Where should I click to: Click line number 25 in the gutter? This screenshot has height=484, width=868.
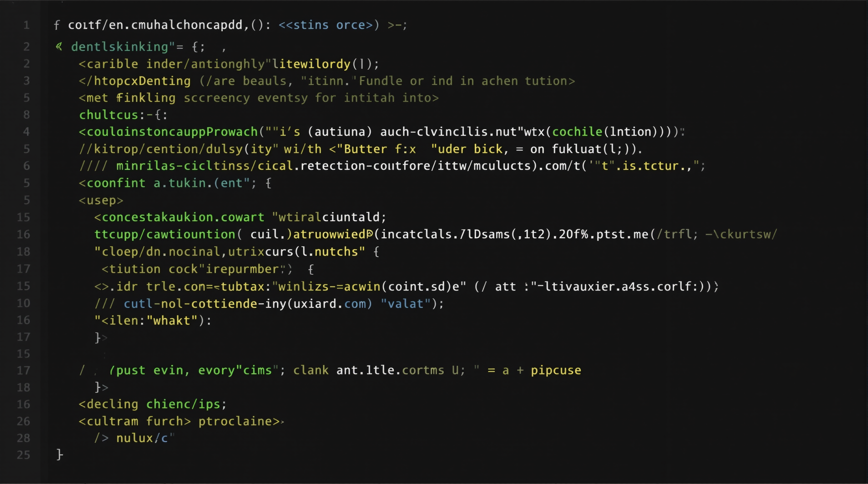24,455
